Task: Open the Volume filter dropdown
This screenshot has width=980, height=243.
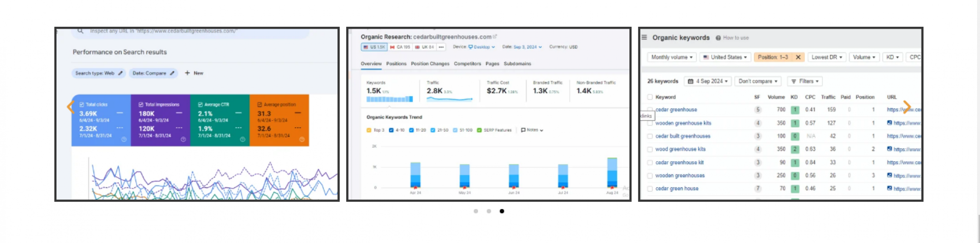Action: coord(864,57)
